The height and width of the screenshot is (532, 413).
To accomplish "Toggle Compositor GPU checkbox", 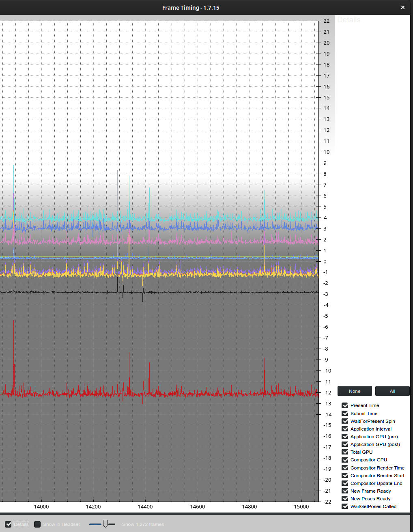I will pos(345,459).
